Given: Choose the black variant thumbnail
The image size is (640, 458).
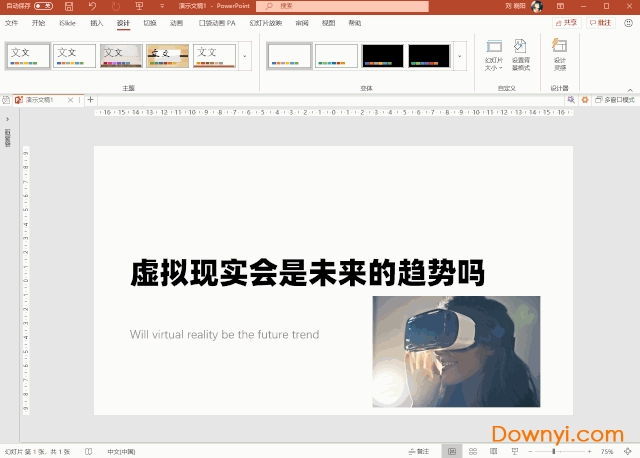Looking at the screenshot, I should point(383,56).
